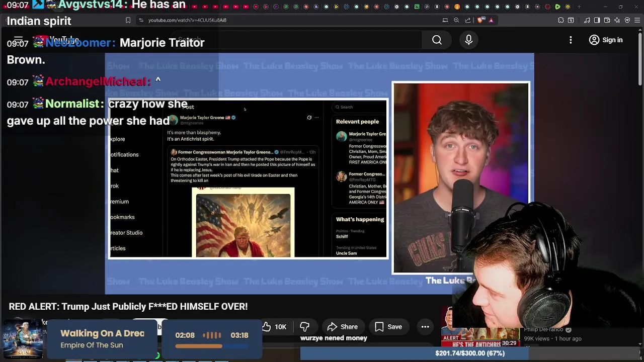Like the video showing 10K likes

coord(274,327)
